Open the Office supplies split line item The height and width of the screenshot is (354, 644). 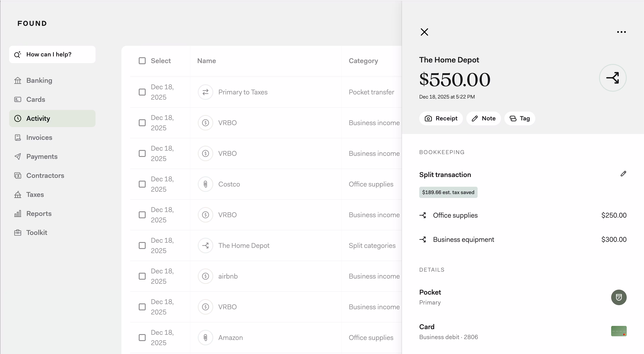coord(455,215)
